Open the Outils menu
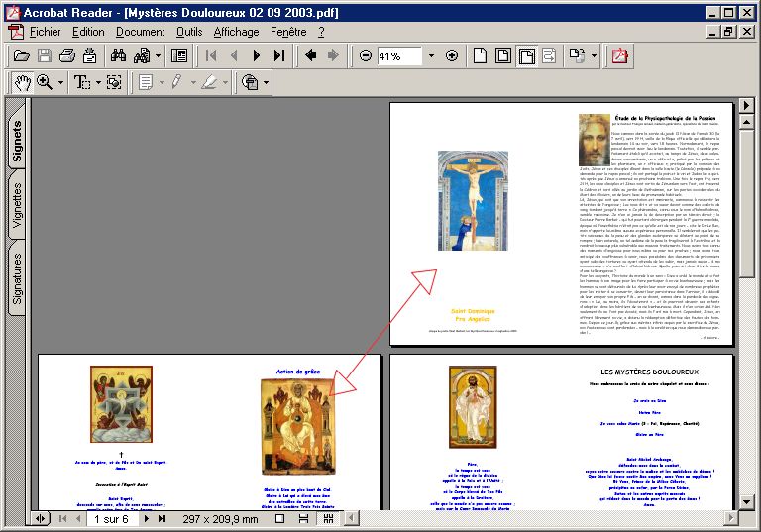 coord(189,32)
